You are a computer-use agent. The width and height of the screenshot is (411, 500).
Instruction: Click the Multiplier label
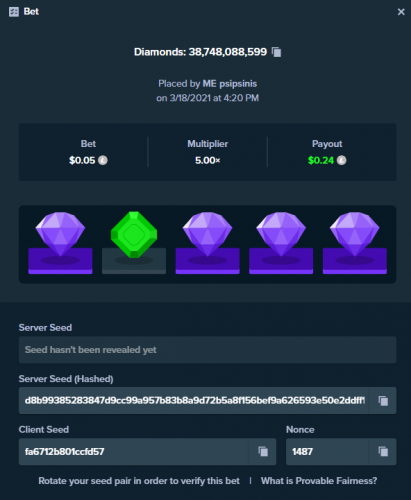coord(207,144)
